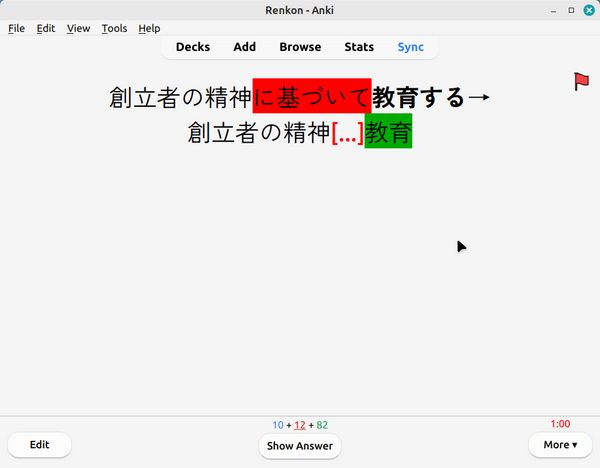Click the cloze blank [...] placeholder
The width and height of the screenshot is (600, 468).
(347, 132)
